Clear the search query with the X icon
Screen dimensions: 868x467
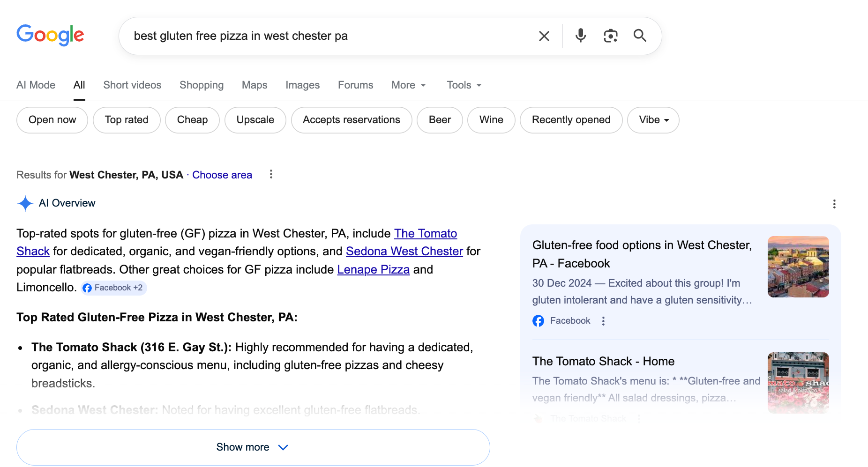click(544, 36)
